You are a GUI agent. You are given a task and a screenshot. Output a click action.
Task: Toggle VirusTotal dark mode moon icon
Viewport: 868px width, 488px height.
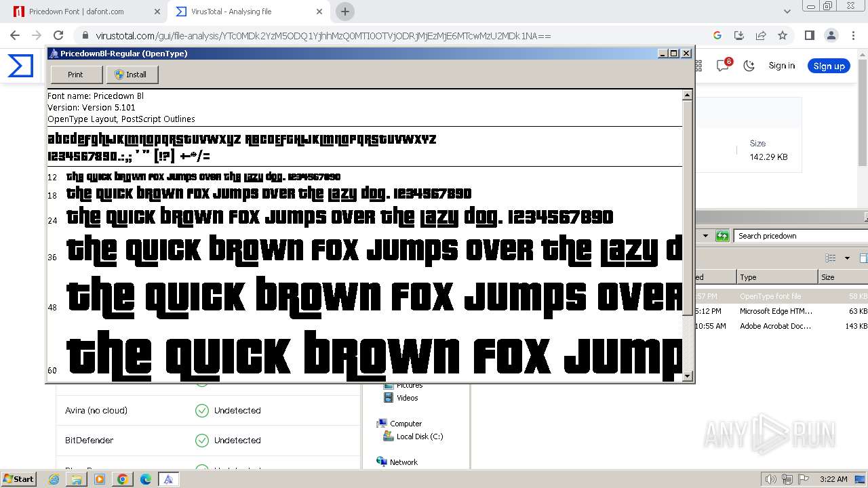[749, 66]
